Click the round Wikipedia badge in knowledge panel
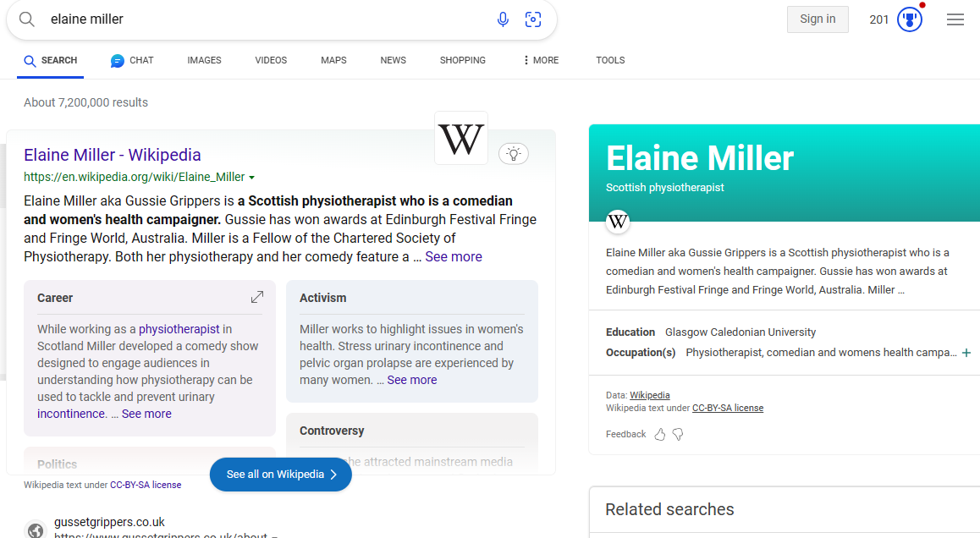980x538 pixels. pyautogui.click(x=618, y=221)
